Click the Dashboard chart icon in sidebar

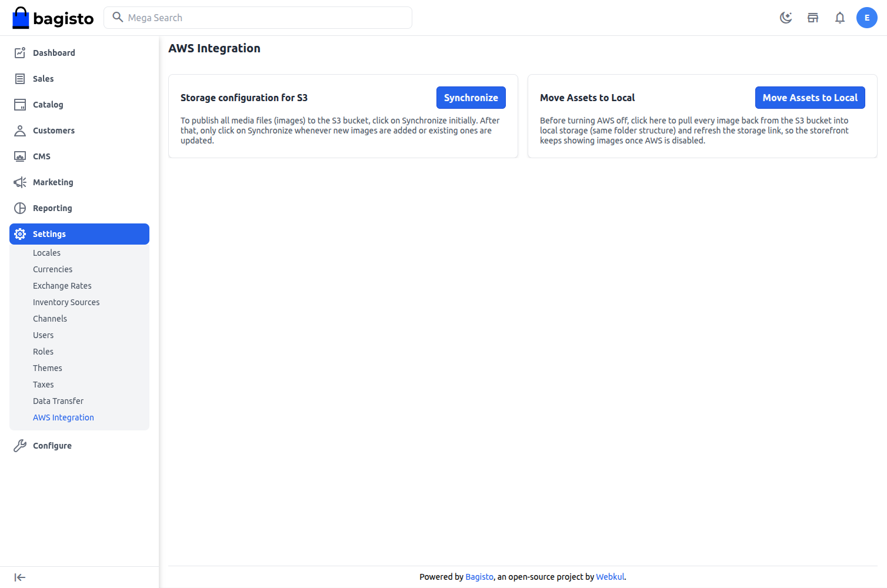pos(20,53)
